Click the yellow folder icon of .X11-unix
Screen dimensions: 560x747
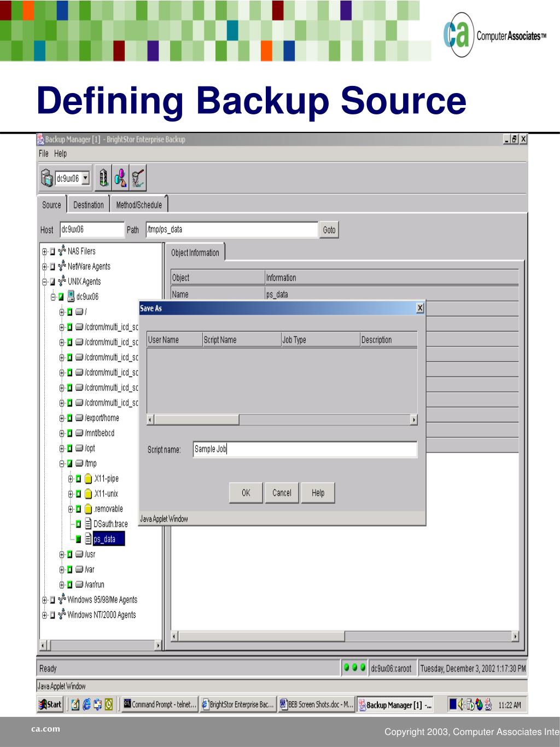pyautogui.click(x=88, y=494)
